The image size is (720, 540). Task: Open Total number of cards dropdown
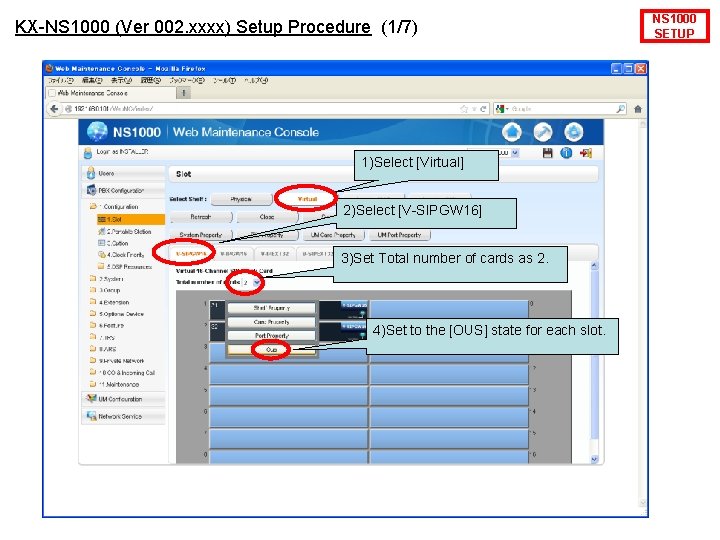pyautogui.click(x=251, y=282)
